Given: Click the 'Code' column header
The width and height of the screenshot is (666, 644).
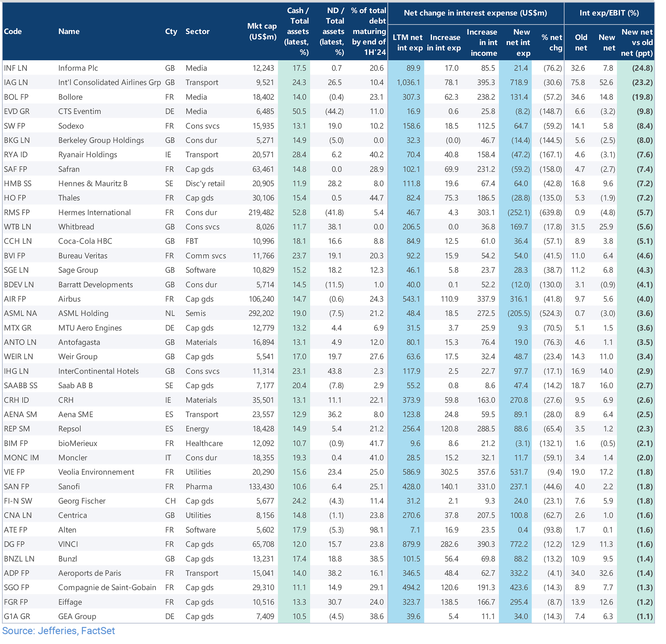Looking at the screenshot, I should (13, 32).
